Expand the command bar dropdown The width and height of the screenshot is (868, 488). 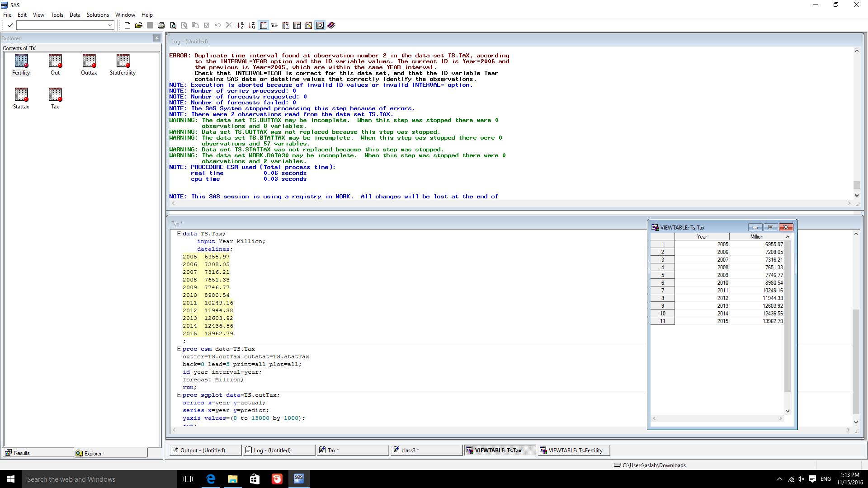pyautogui.click(x=110, y=25)
